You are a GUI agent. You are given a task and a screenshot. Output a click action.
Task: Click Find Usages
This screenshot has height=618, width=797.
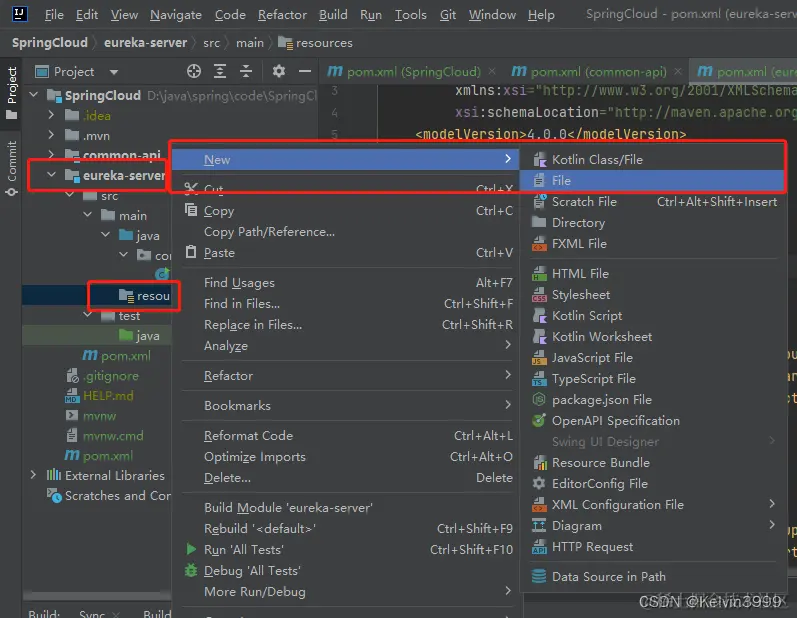[345, 283]
